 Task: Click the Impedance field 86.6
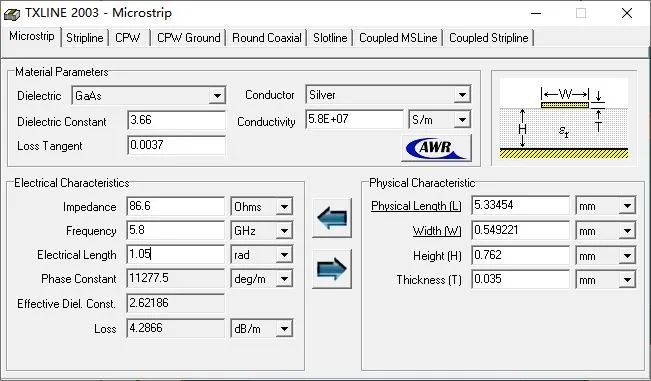(176, 206)
